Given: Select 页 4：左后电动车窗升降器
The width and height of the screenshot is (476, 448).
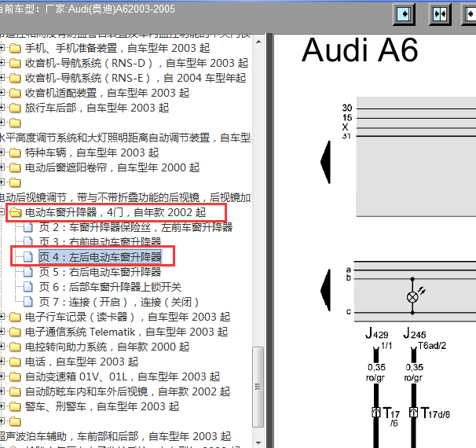Looking at the screenshot, I should click(100, 257).
